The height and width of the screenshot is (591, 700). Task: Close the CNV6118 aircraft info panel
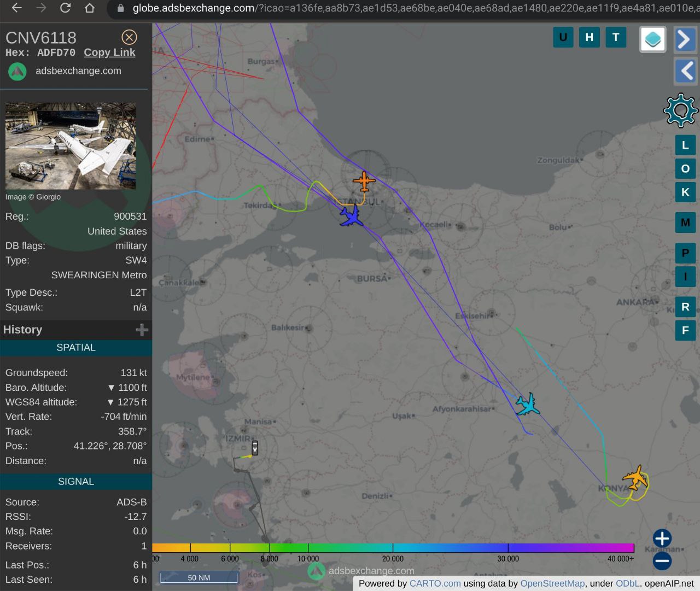(129, 37)
